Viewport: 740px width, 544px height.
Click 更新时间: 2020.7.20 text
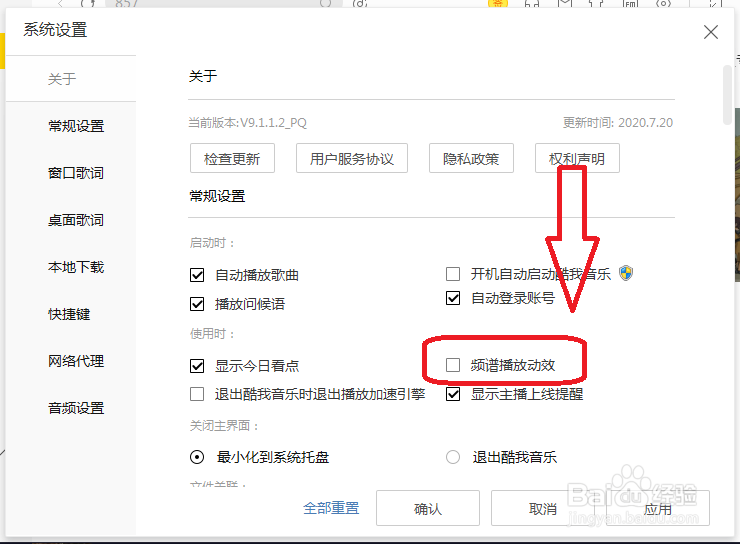coord(618,123)
